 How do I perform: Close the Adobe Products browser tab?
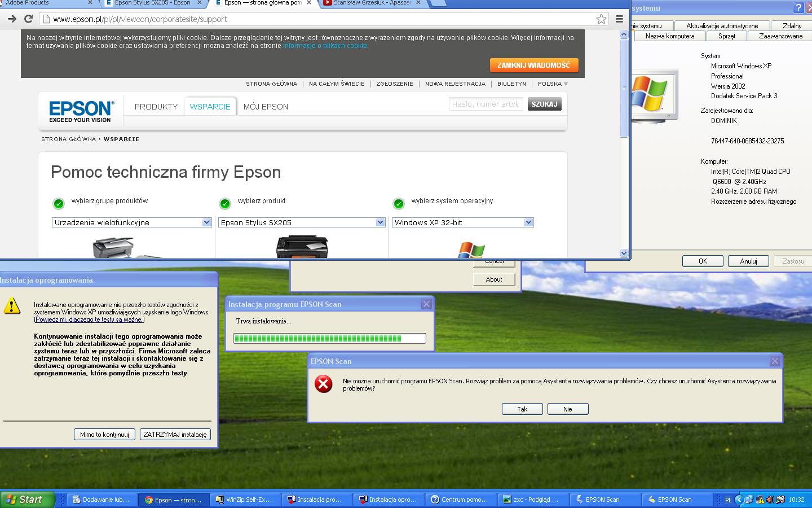pos(90,3)
